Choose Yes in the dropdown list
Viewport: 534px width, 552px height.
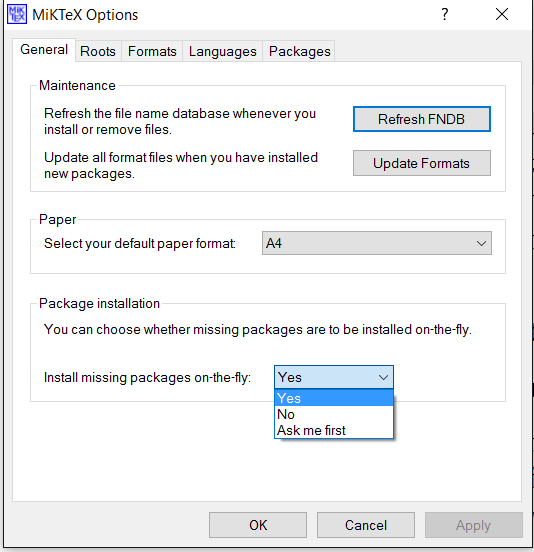tap(334, 398)
